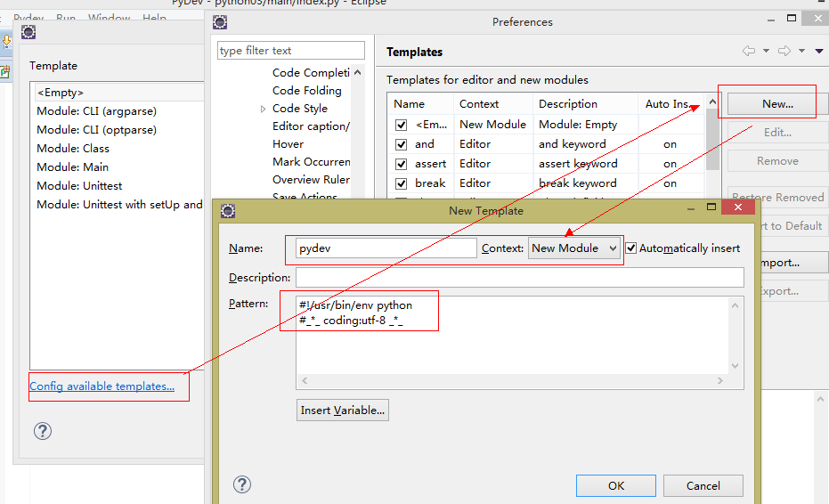Viewport: 829px width, 504px height.
Task: Click the New... button in Templates page
Action: (x=777, y=103)
